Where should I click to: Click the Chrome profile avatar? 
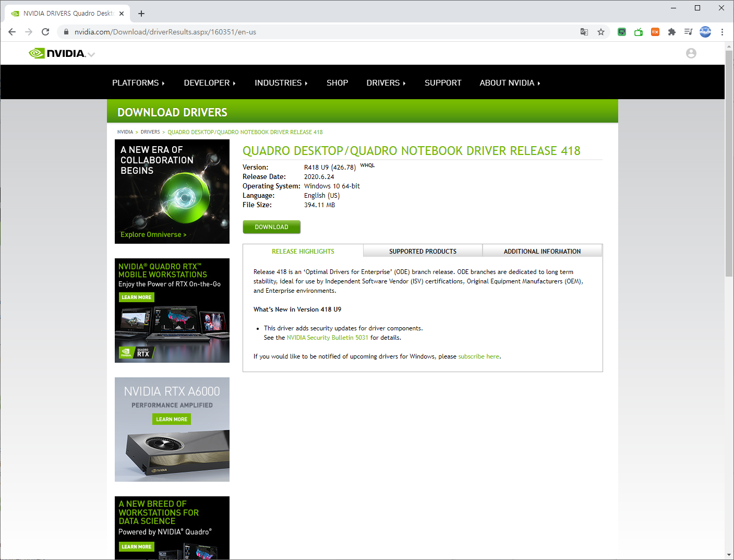[x=705, y=32]
